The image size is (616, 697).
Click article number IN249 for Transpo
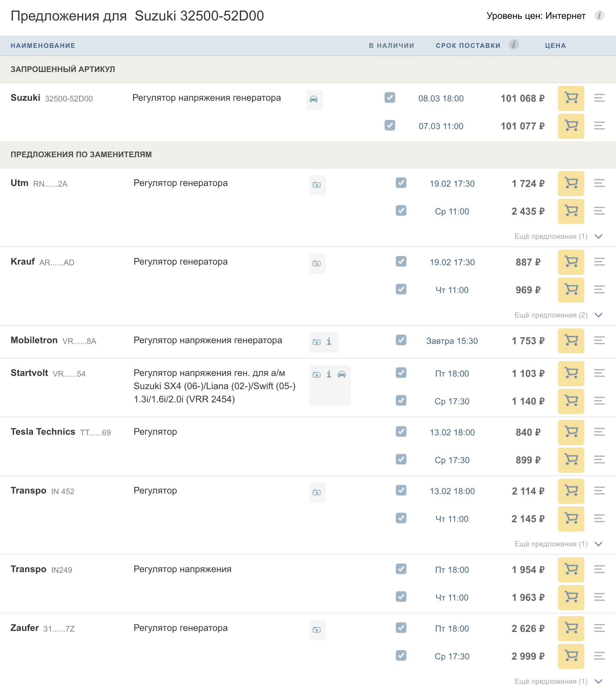(x=62, y=570)
